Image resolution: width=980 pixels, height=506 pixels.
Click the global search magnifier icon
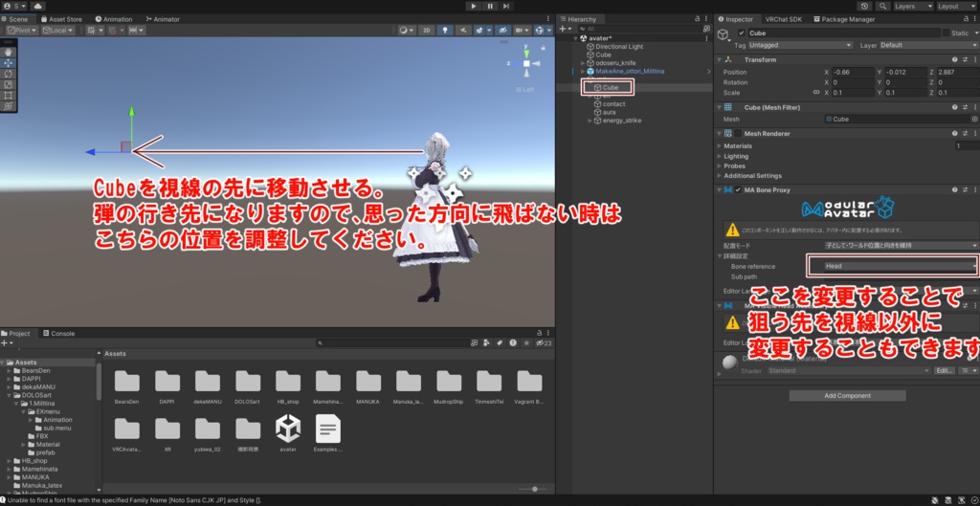click(x=882, y=6)
